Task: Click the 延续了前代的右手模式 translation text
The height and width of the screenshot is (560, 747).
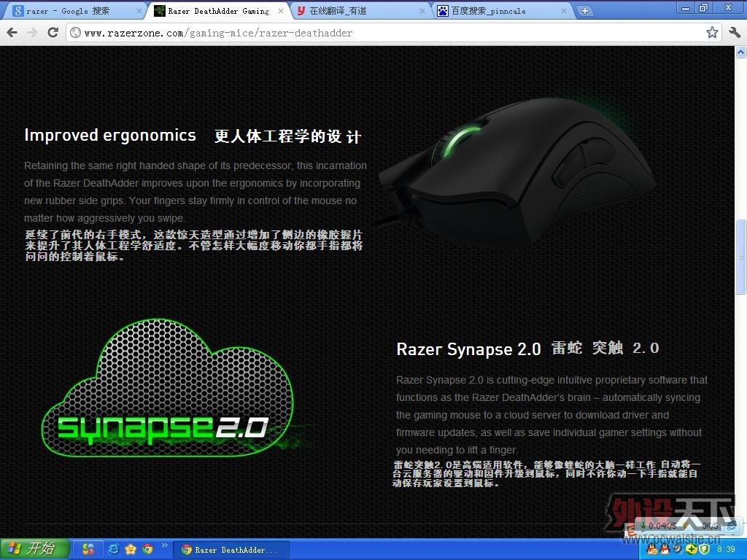Action: 194,246
